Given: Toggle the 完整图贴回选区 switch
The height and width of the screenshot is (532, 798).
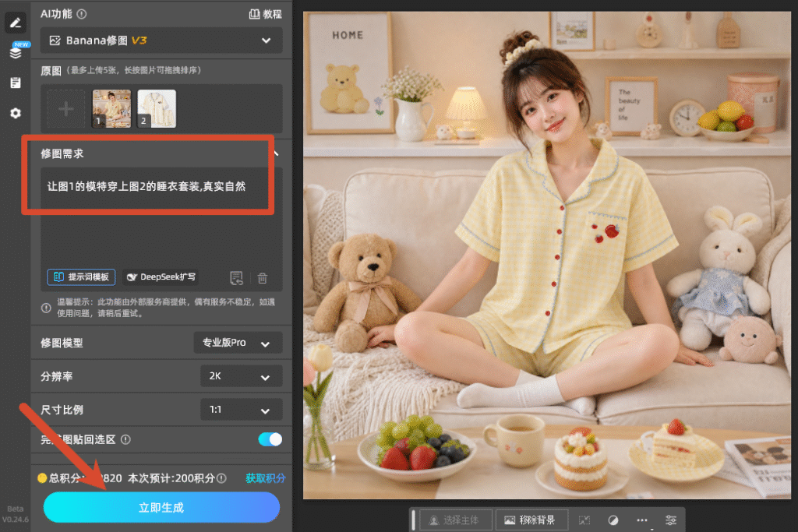Looking at the screenshot, I should point(270,439).
